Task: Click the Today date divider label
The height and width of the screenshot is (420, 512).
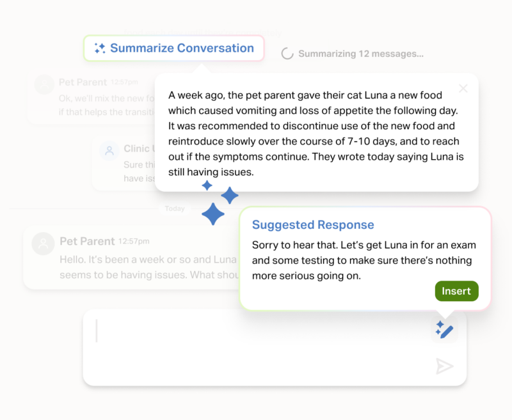Action: [175, 208]
